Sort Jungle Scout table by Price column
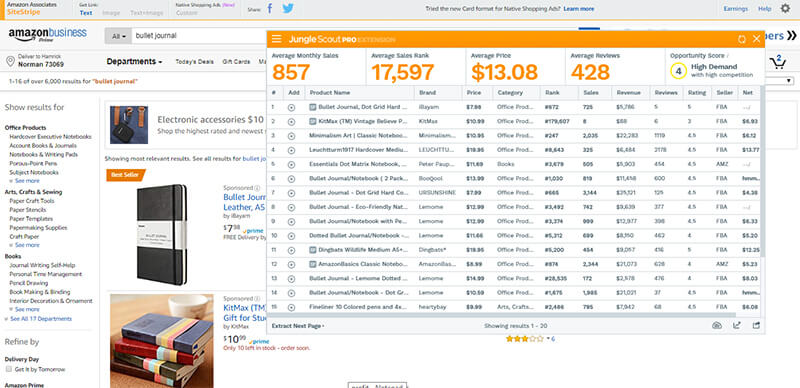 [473, 93]
